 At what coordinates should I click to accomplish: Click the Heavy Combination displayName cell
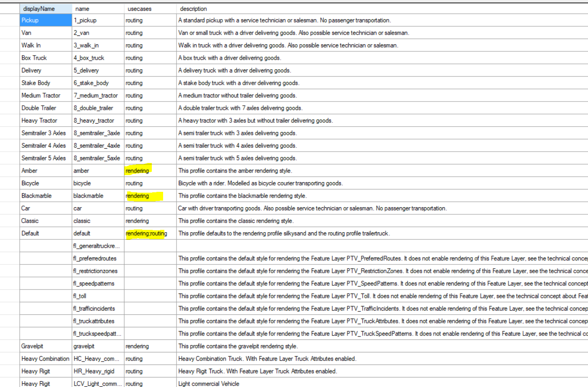click(x=46, y=359)
